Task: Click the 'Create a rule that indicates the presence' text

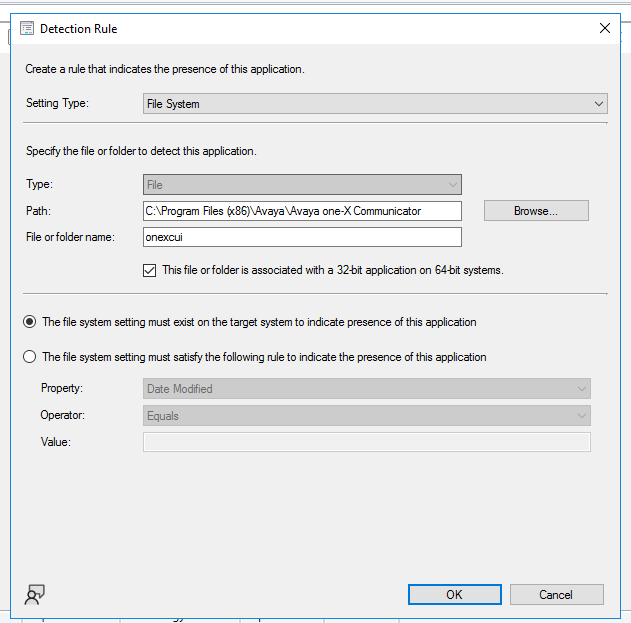Action: click(165, 69)
